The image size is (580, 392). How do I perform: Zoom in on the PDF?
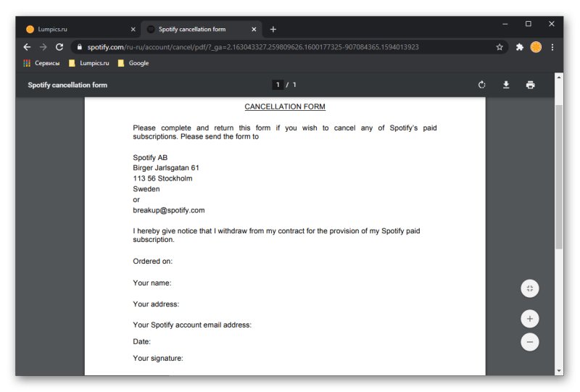(x=530, y=319)
